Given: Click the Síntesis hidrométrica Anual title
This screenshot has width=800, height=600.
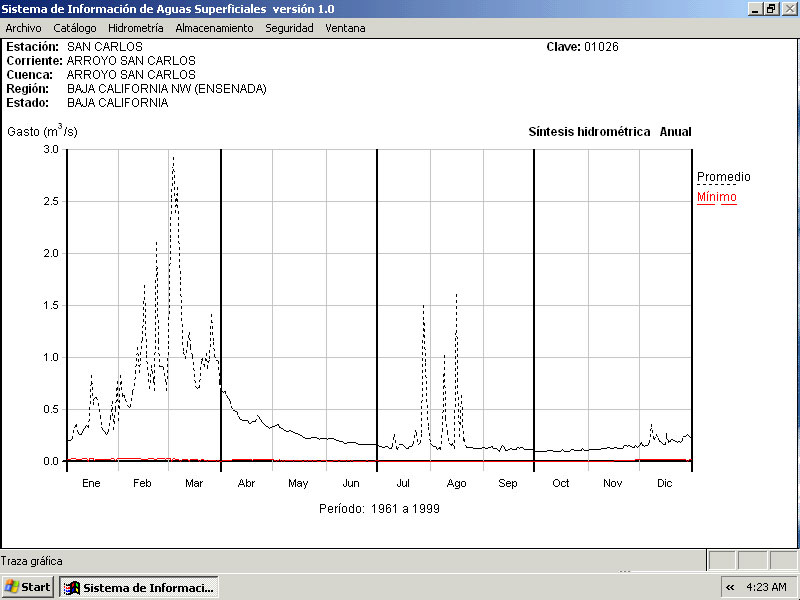Looking at the screenshot, I should tap(609, 132).
